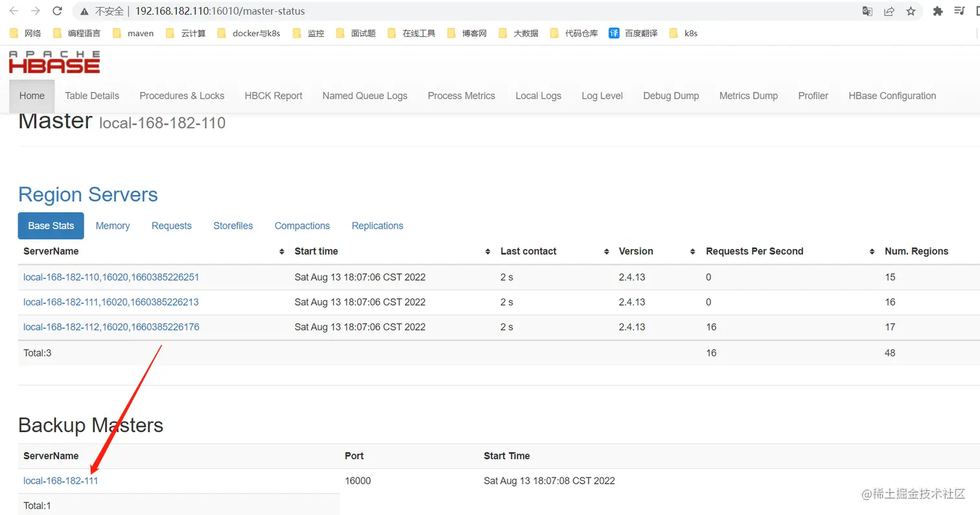Image resolution: width=980 pixels, height=515 pixels.
Task: Open the 代码仓库 bookmark folder
Action: [x=574, y=33]
